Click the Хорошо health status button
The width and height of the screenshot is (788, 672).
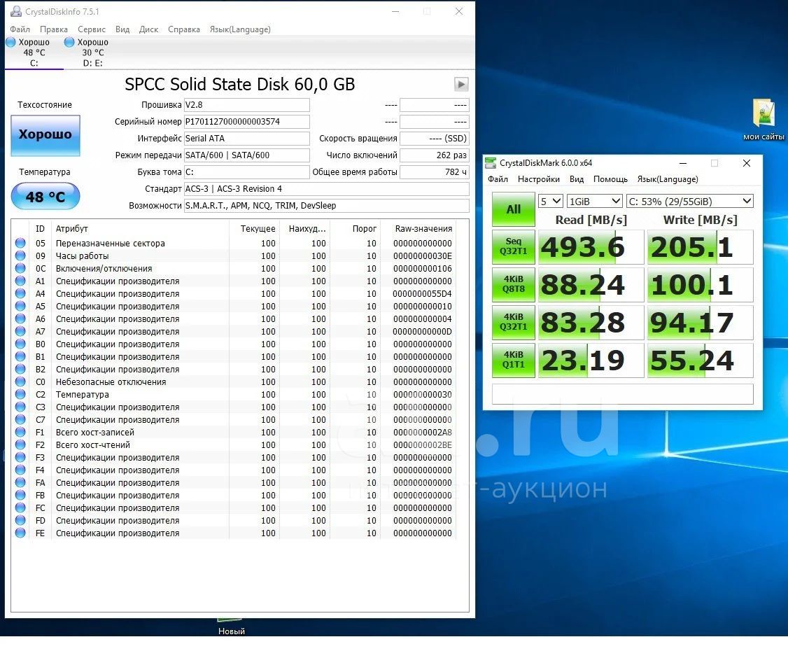tap(45, 135)
